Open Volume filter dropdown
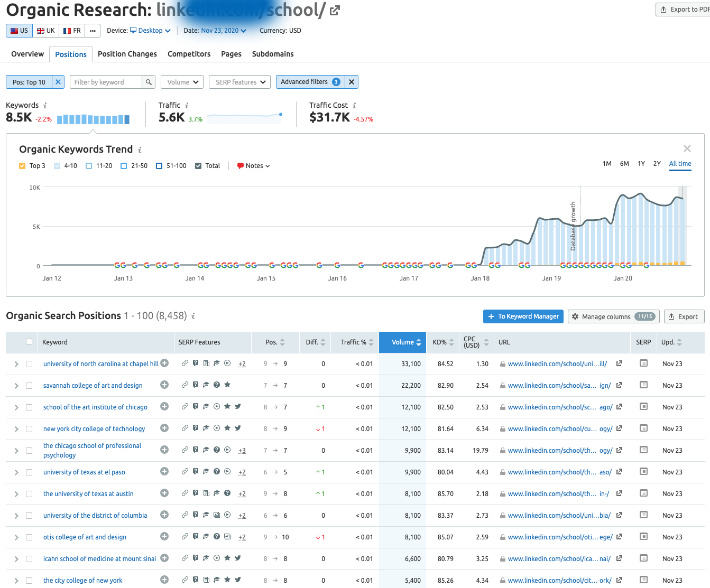Image resolution: width=710 pixels, height=588 pixels. 182,82
